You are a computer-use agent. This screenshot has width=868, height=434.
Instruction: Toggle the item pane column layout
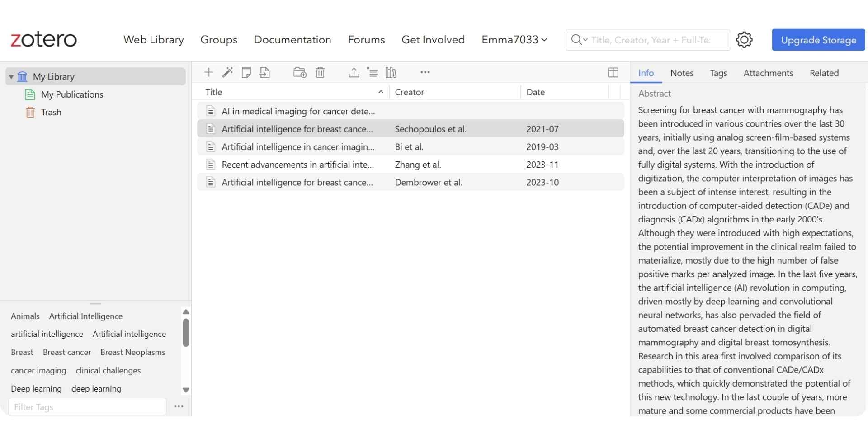point(613,72)
